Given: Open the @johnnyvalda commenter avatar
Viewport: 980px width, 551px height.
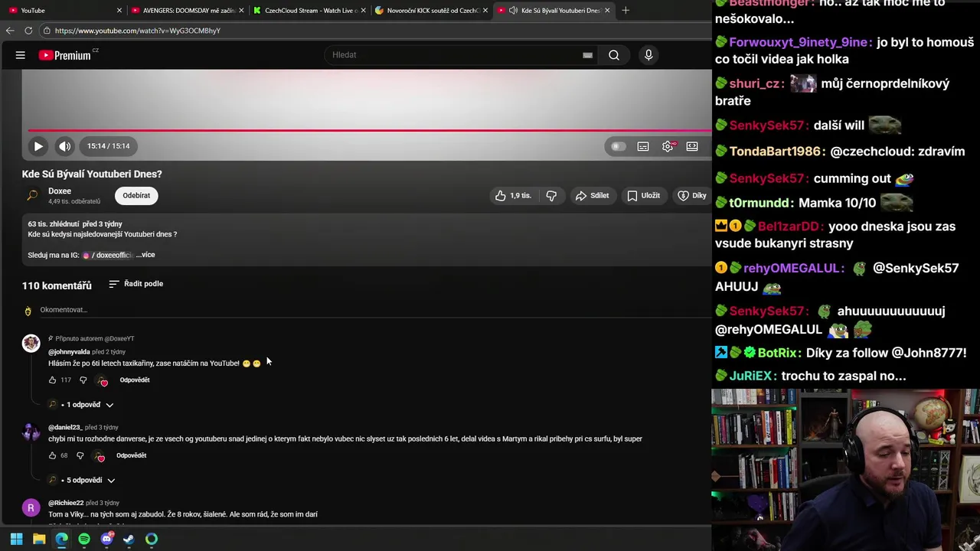Looking at the screenshot, I should (x=31, y=343).
